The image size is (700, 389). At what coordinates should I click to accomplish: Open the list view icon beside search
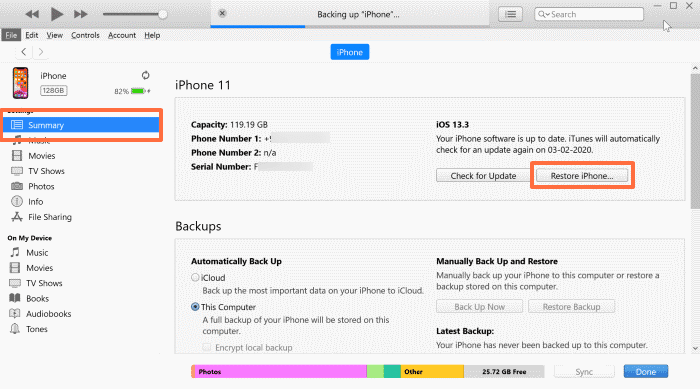[510, 14]
